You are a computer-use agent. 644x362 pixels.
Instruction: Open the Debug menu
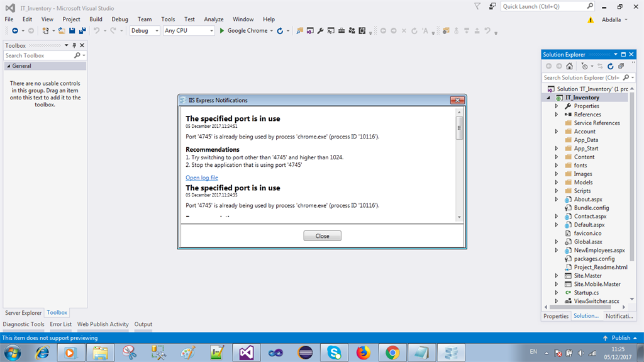click(x=119, y=20)
